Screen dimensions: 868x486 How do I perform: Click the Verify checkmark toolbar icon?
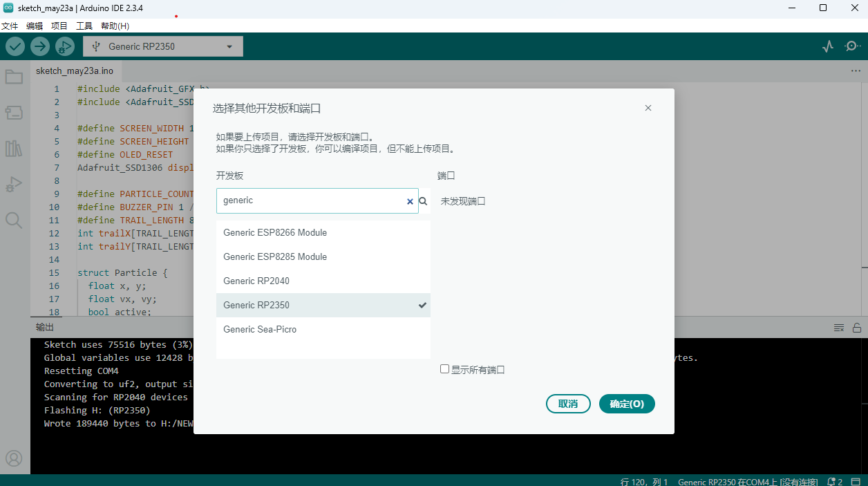click(15, 46)
